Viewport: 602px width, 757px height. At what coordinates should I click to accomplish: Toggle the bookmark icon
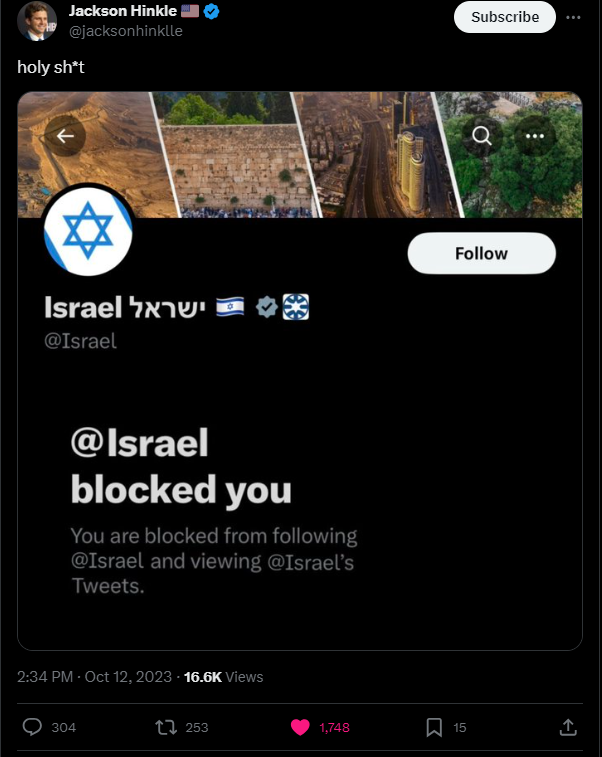[434, 727]
